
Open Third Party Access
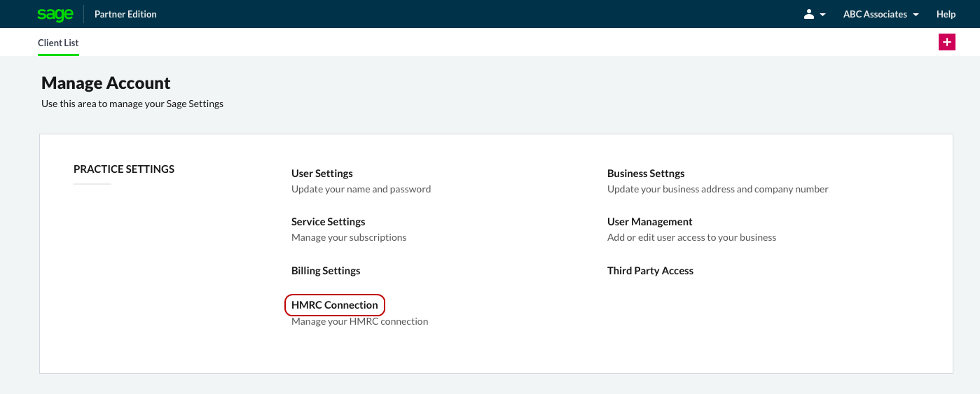point(650,271)
